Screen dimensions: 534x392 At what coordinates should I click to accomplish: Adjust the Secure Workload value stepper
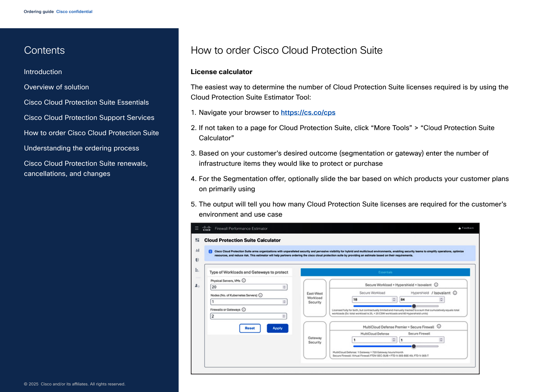(x=394, y=299)
